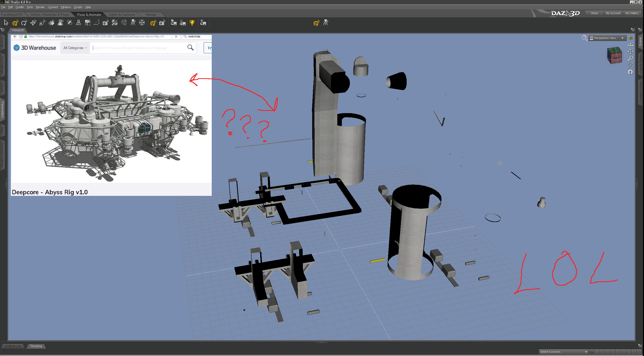Open the Perspective View dropdown
The width and height of the screenshot is (644, 356).
[x=607, y=38]
